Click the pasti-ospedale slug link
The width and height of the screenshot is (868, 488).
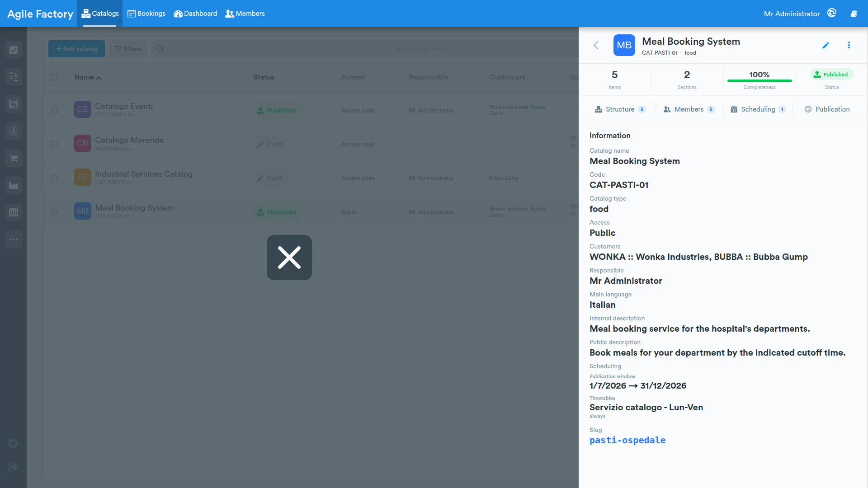[x=627, y=440]
